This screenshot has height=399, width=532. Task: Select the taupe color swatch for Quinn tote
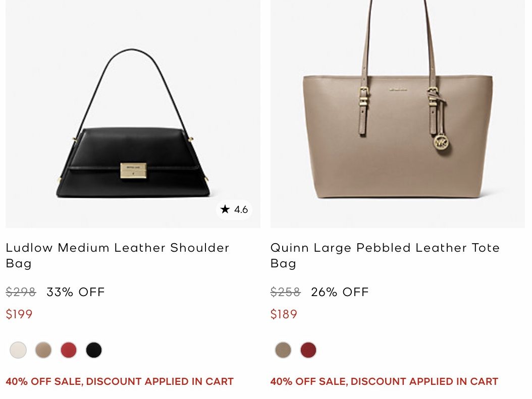[x=283, y=350]
